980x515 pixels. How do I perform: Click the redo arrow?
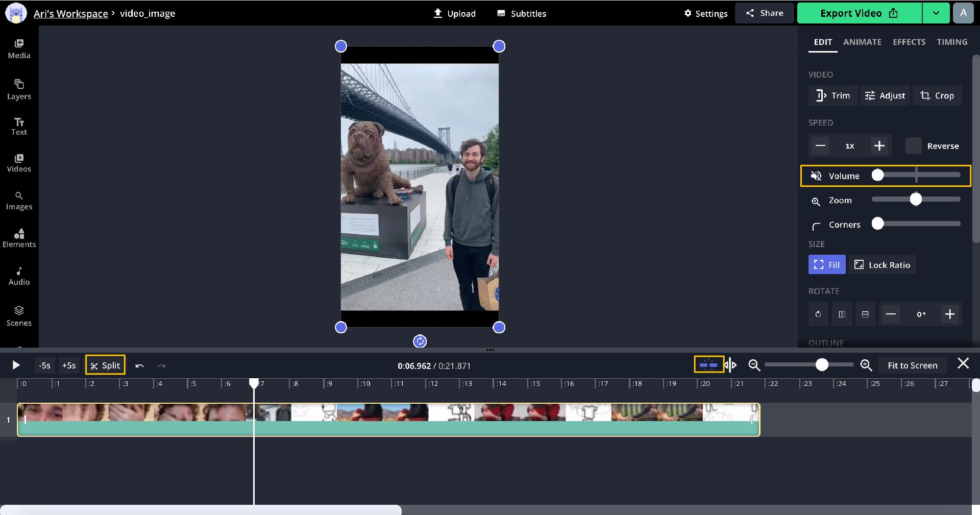(161, 365)
